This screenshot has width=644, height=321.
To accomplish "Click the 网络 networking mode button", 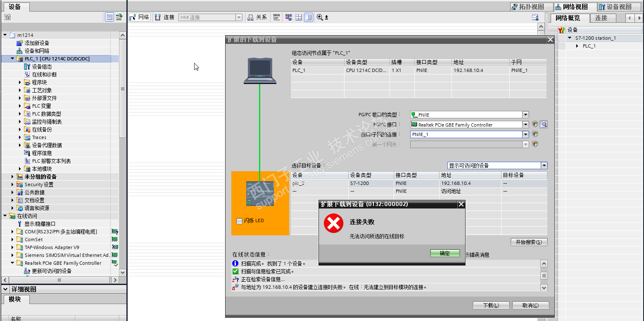I will click(139, 17).
